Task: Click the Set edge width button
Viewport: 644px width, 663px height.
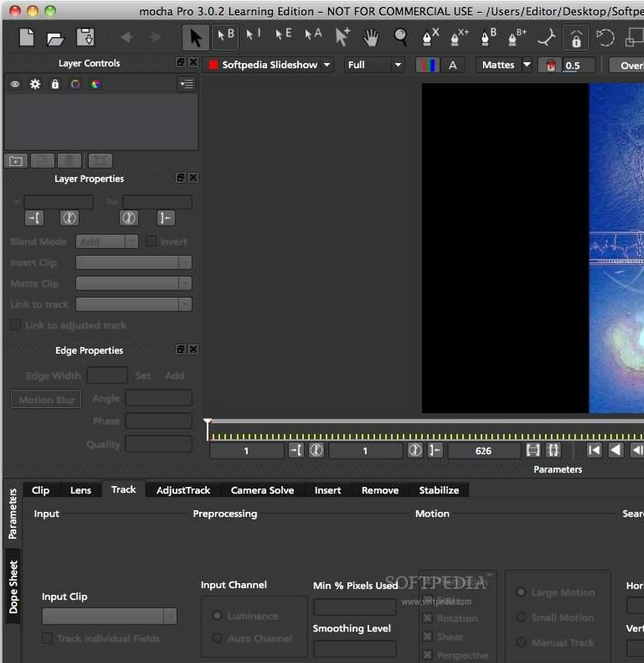Action: 143,375
